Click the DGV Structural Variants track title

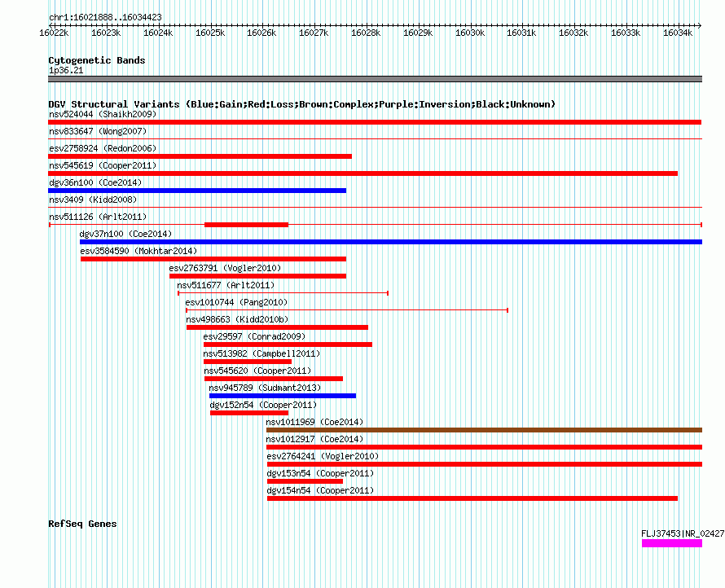tap(302, 104)
